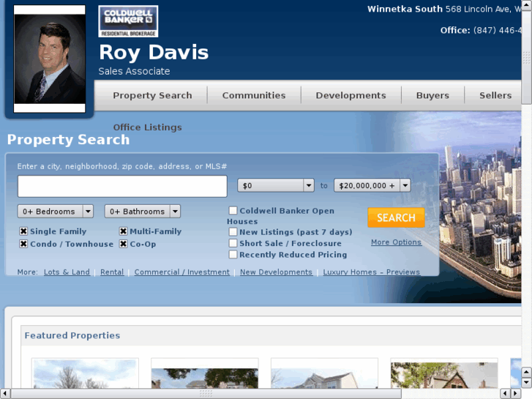The width and height of the screenshot is (532, 399).
Task: Click Roy Davis profile photo
Action: click(50, 59)
